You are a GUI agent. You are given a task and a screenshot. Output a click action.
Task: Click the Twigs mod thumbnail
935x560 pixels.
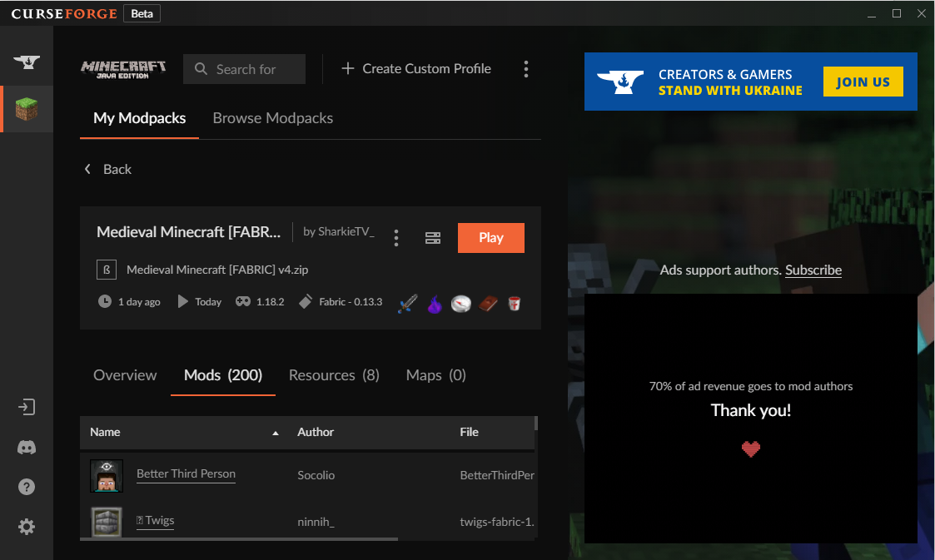click(x=107, y=522)
